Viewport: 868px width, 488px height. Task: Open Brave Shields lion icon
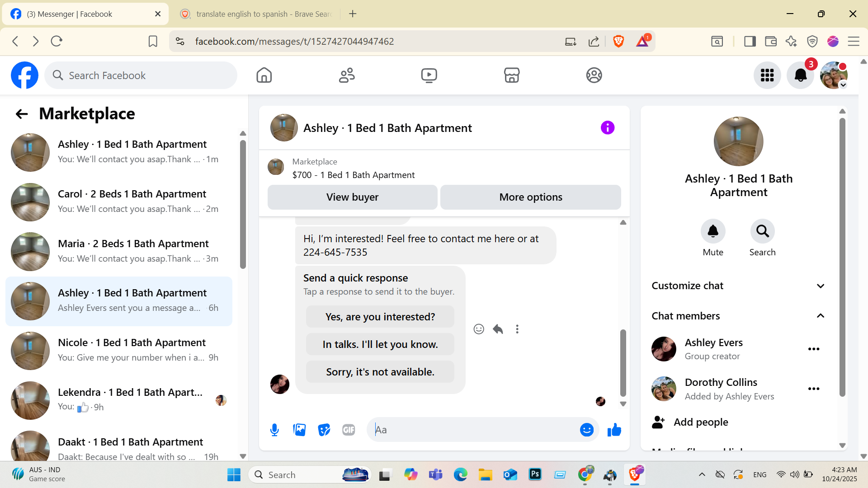pyautogui.click(x=618, y=41)
